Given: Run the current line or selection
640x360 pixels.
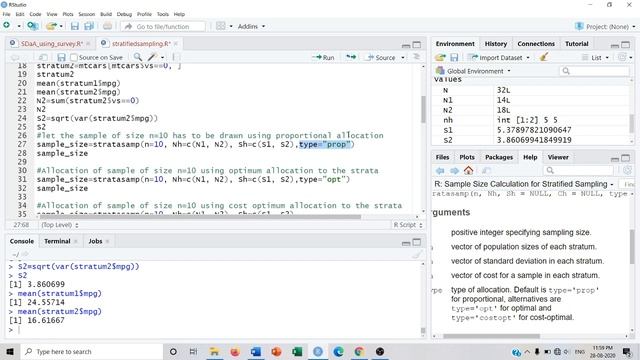Looking at the screenshot, I should (x=323, y=58).
